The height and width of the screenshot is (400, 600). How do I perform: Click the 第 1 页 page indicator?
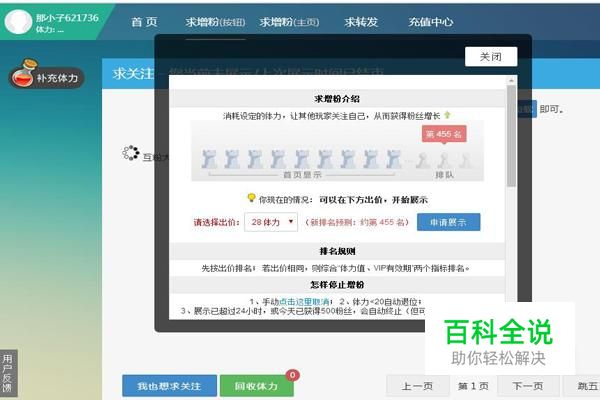pyautogui.click(x=473, y=386)
